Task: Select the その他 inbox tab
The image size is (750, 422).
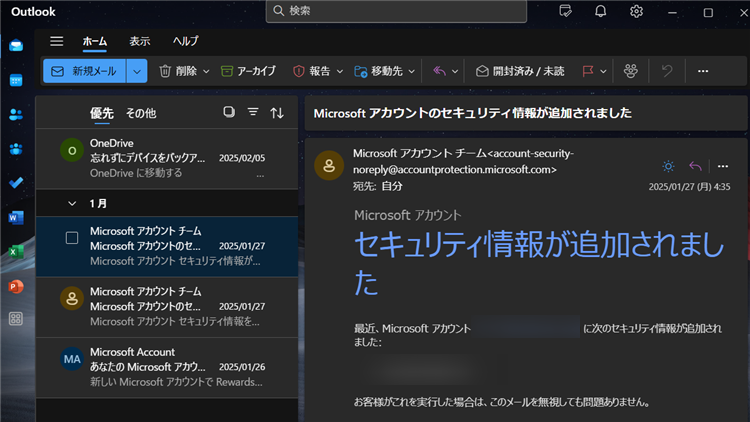Action: (x=140, y=113)
